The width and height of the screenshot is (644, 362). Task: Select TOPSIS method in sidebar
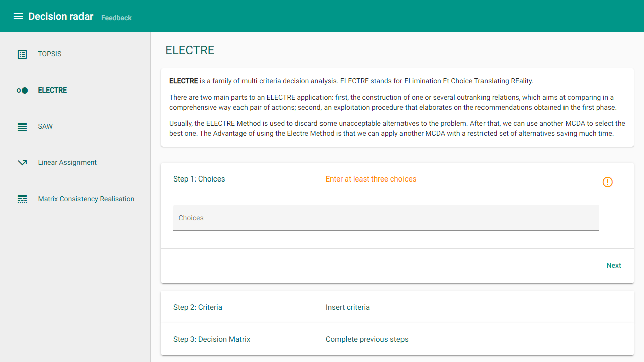50,54
